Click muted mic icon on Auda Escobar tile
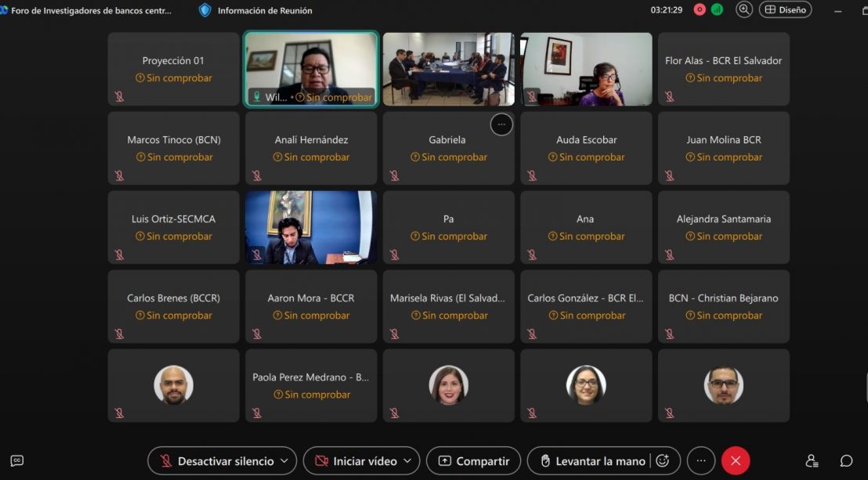This screenshot has height=480, width=868. [531, 175]
